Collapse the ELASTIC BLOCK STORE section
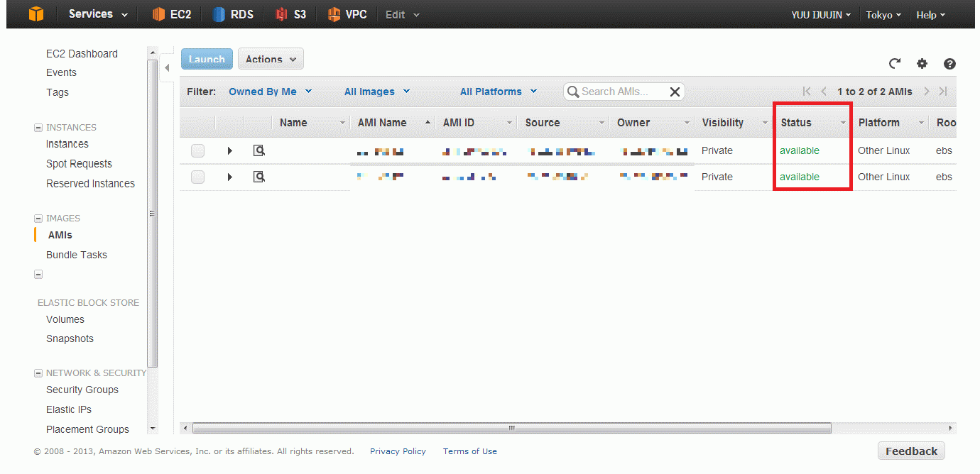 pos(38,274)
